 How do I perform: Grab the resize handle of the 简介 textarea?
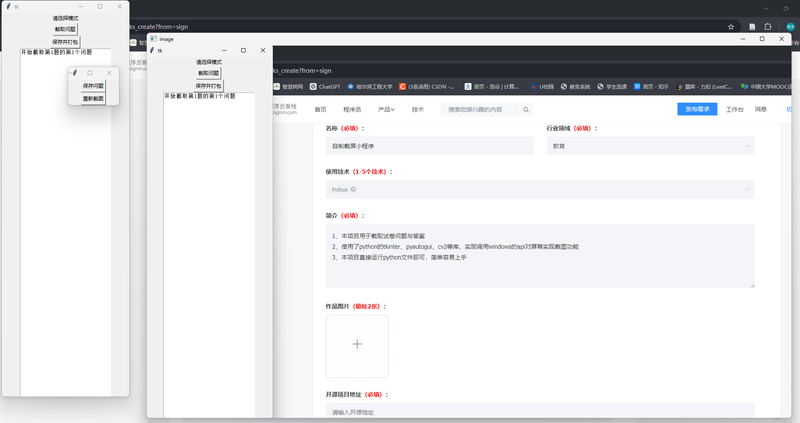pos(752,285)
